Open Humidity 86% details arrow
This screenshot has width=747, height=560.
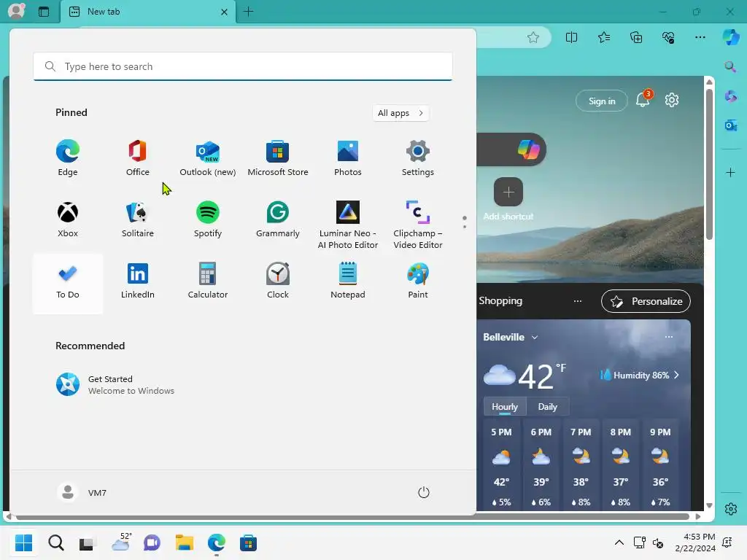tap(676, 376)
